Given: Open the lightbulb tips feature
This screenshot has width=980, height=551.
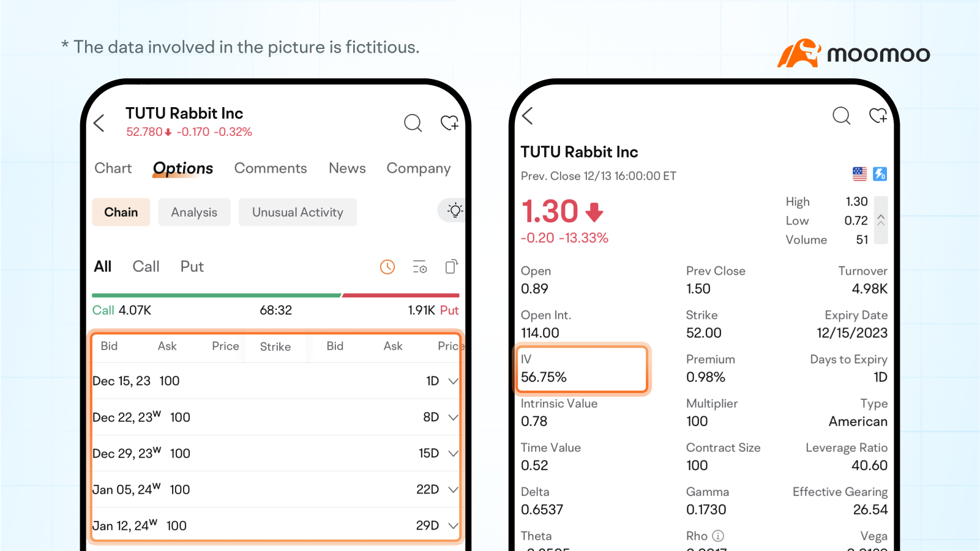Looking at the screenshot, I should (455, 211).
